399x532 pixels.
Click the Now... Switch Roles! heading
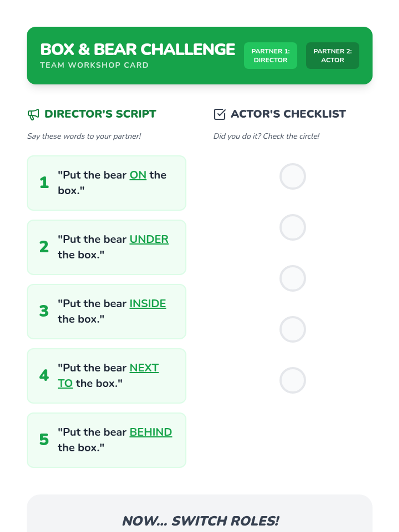200,521
